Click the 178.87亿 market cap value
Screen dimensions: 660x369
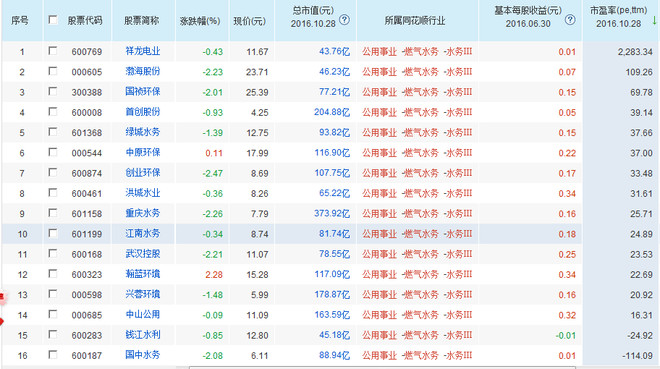pos(332,294)
